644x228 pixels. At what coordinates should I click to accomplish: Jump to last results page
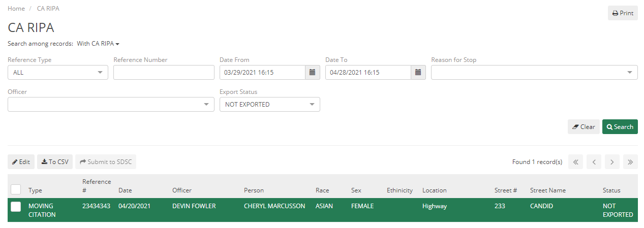630,162
